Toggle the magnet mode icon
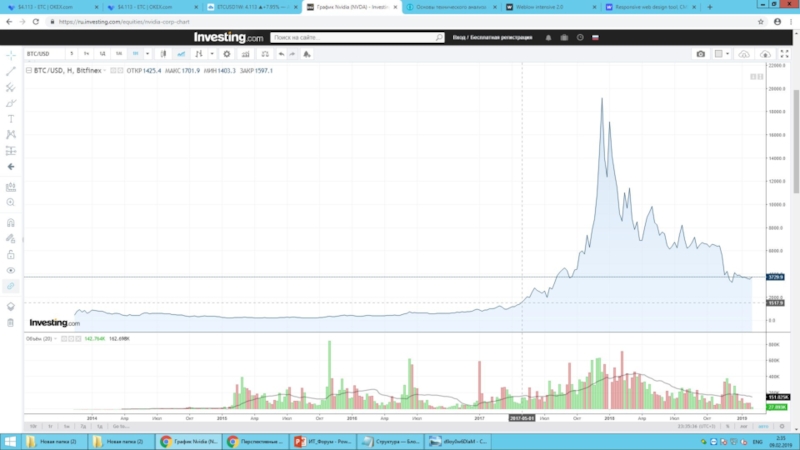Viewport: 800px width, 450px height. pyautogui.click(x=11, y=222)
